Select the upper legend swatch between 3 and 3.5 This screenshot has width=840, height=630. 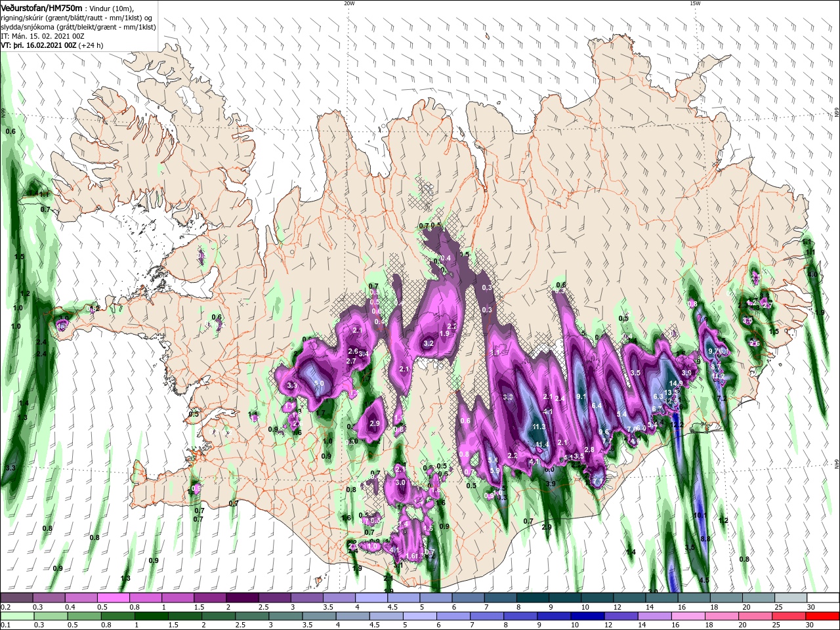coord(306,597)
